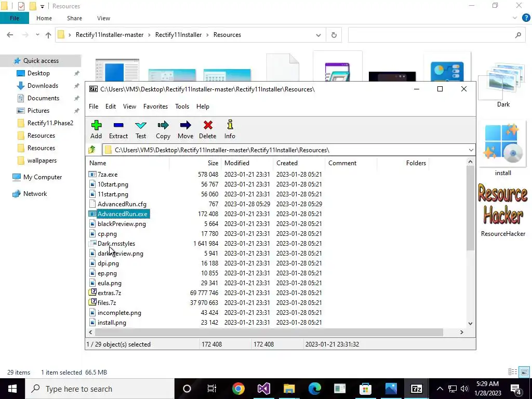Screen dimensions: 532x399
Task: Open the 7-Zip Help menu
Action: point(203,106)
